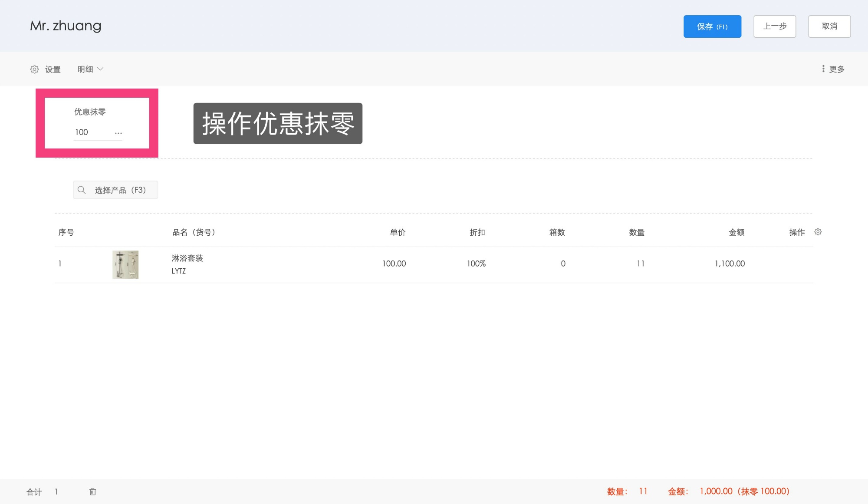Edit the 优惠抹零 amount field showing 100
Viewport: 868px width, 504px height.
[87, 132]
